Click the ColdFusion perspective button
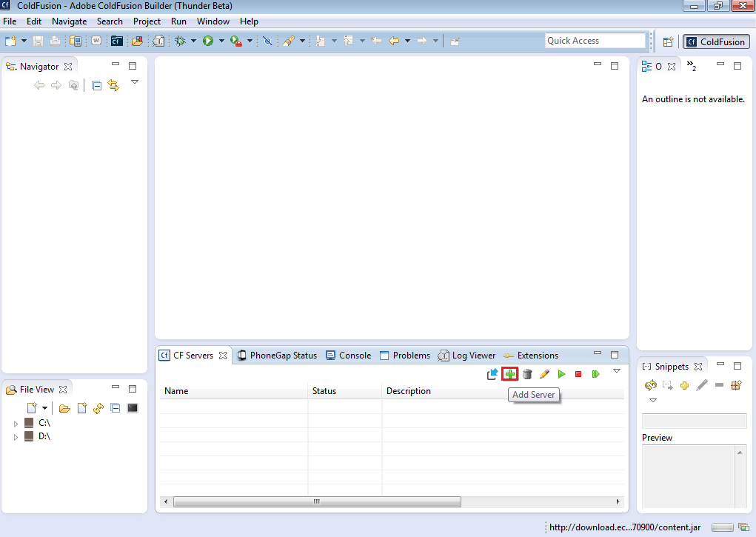This screenshot has height=537, width=756. [715, 41]
